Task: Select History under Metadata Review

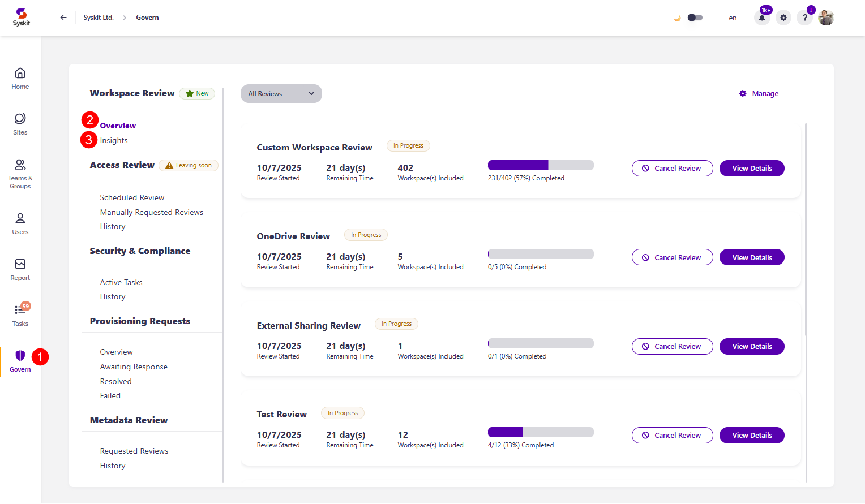Action: (112, 465)
